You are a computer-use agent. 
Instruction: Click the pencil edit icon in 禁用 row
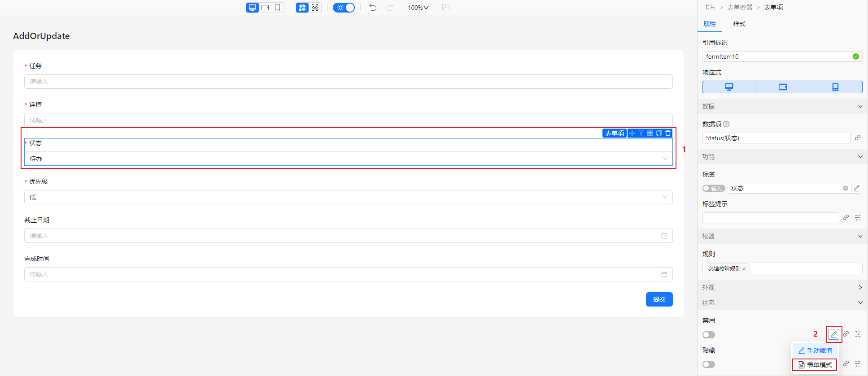click(833, 334)
